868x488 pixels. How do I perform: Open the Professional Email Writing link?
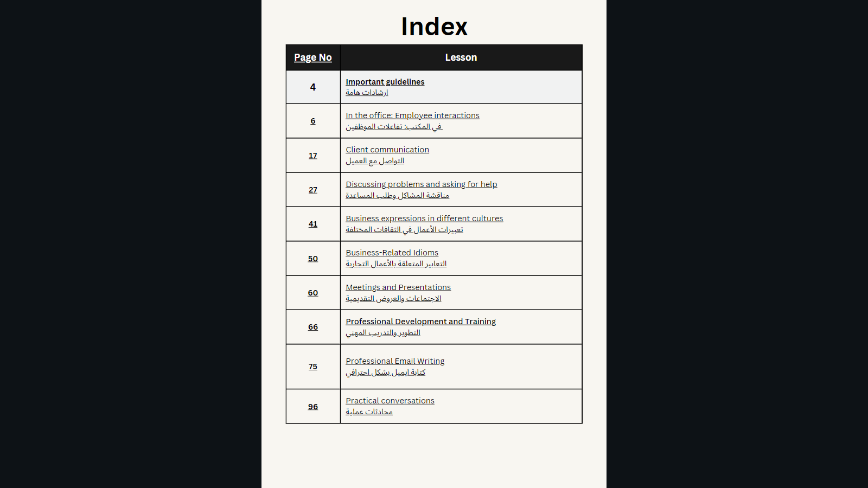coord(395,361)
